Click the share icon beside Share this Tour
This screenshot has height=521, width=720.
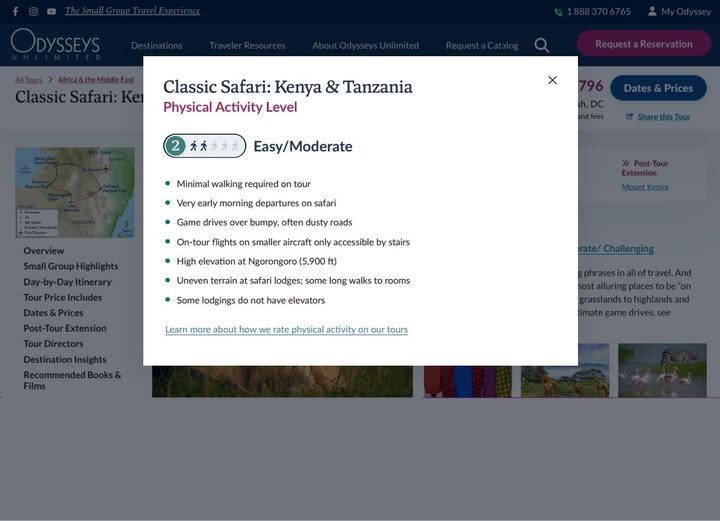630,116
